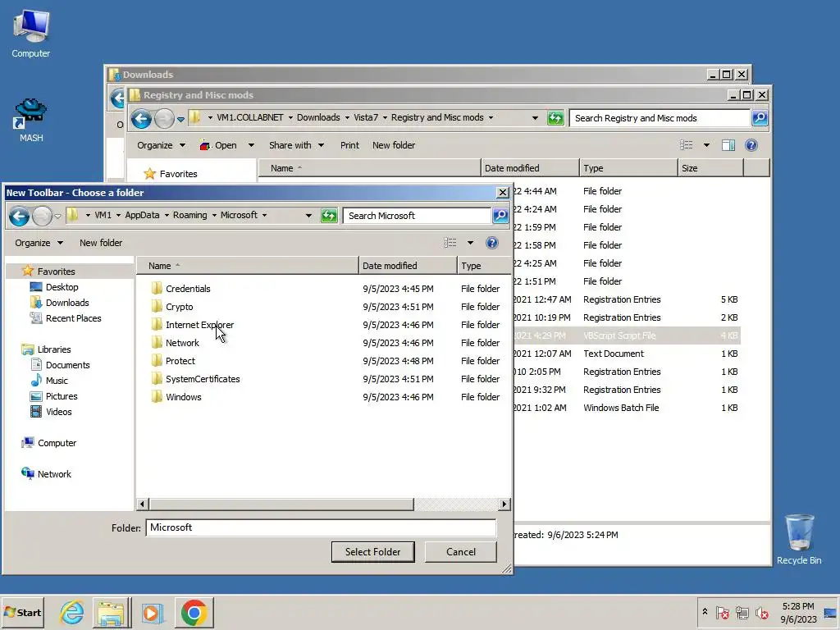Expand the Open button dropdown arrow

(251, 145)
